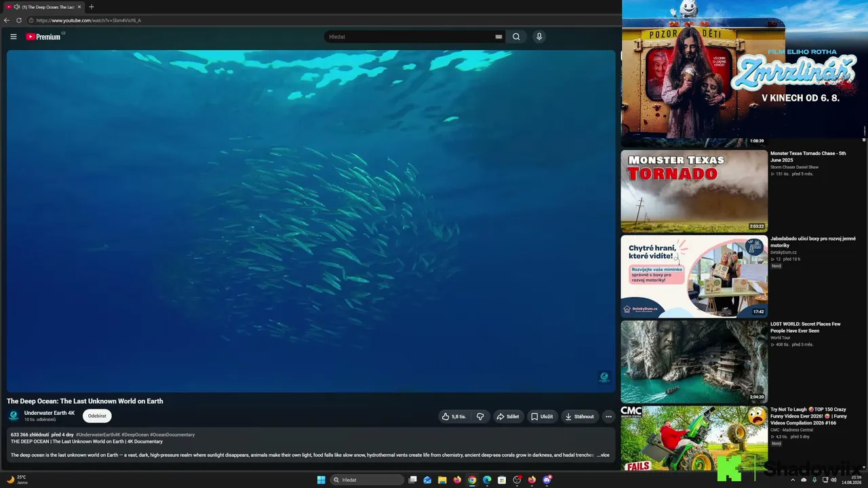Open the Windows Start menu
The width and height of the screenshot is (868, 488).
click(x=321, y=480)
